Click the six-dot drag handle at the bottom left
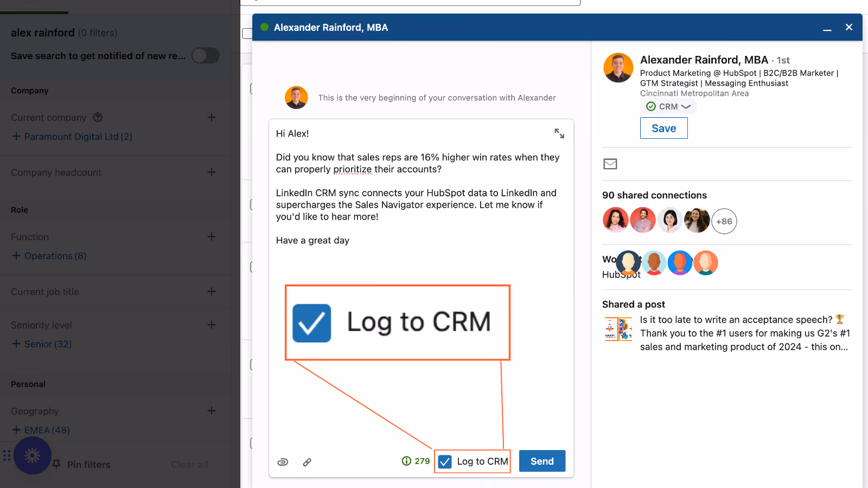Screen dimensions: 868x488 point(7,455)
